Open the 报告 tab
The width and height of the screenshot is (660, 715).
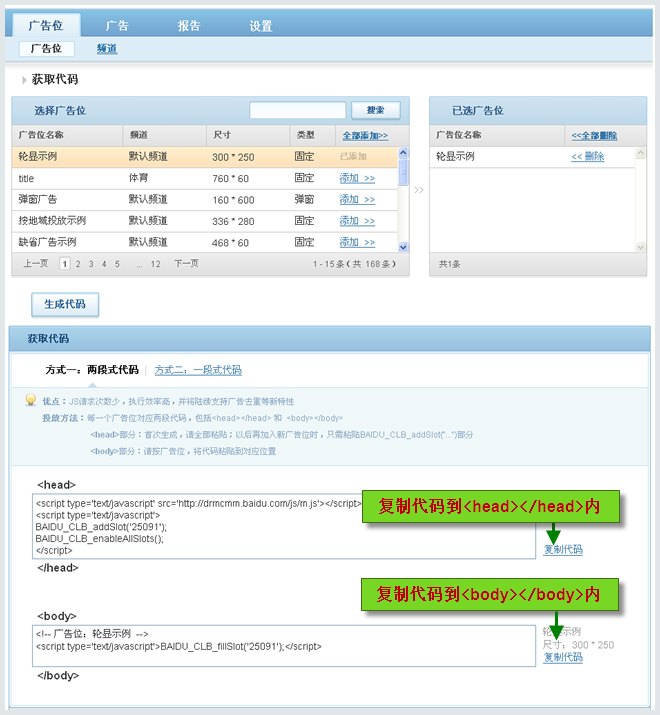189,26
